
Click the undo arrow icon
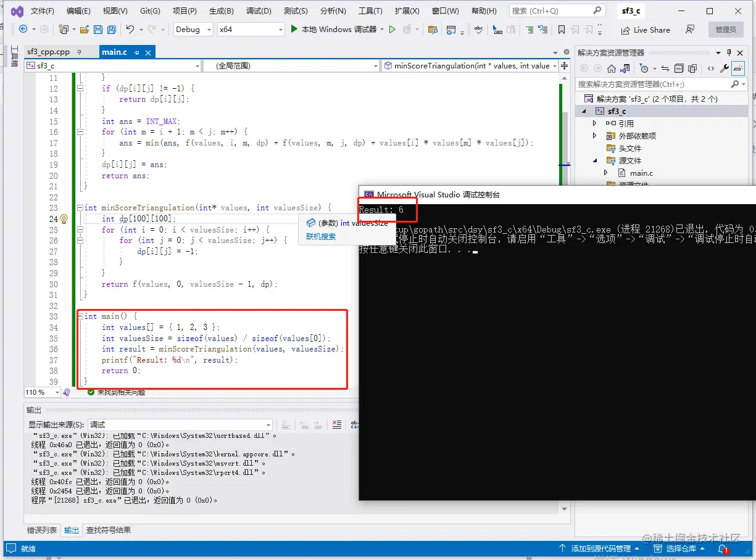tap(130, 29)
